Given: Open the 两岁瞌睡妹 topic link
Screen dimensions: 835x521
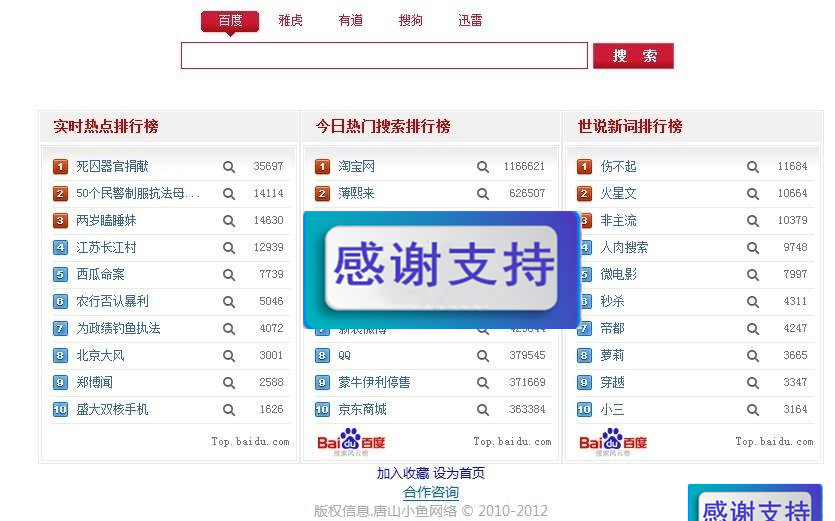Looking at the screenshot, I should (107, 220).
